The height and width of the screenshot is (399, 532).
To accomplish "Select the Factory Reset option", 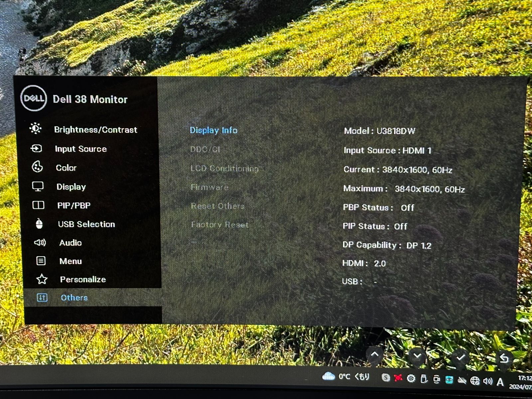I will [x=220, y=224].
